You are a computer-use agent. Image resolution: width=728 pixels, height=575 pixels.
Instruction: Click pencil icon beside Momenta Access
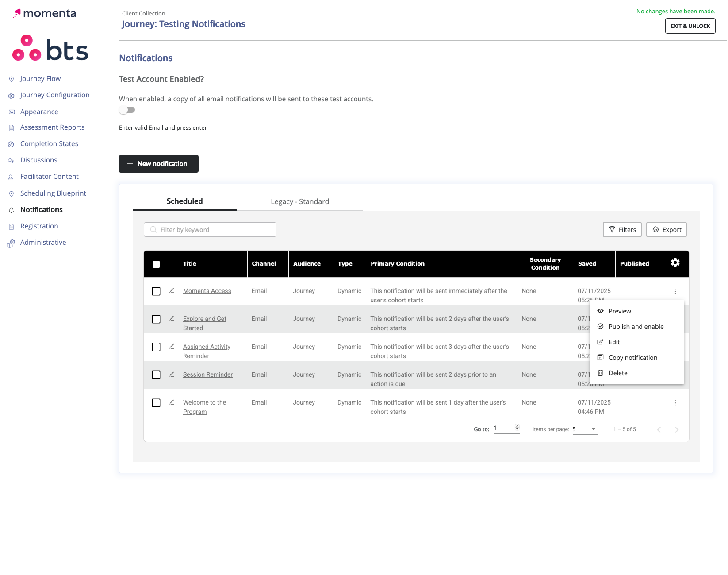pyautogui.click(x=172, y=291)
